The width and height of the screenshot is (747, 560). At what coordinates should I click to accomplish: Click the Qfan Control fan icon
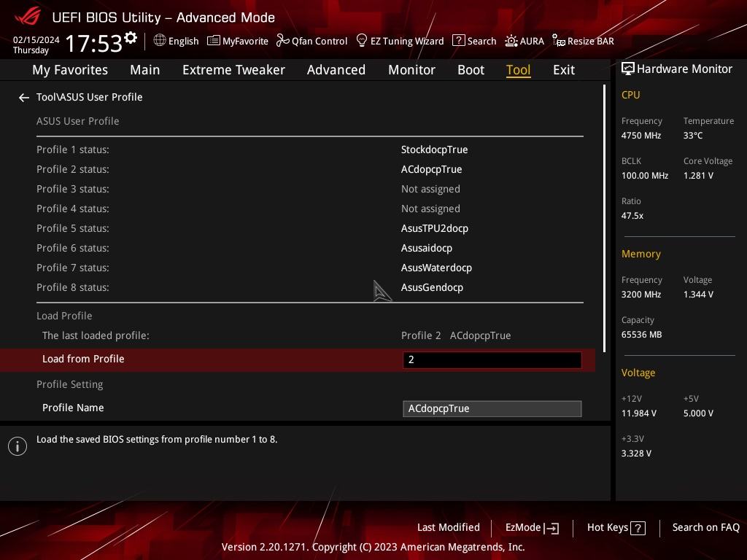[282, 41]
